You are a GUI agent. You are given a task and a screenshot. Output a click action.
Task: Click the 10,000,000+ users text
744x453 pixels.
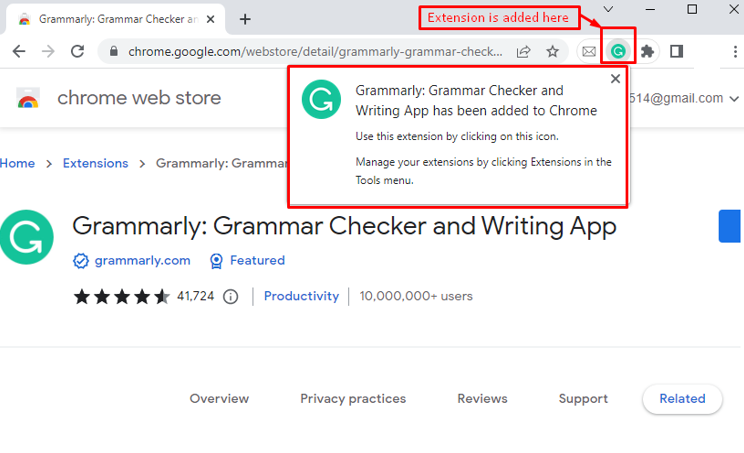(x=416, y=296)
